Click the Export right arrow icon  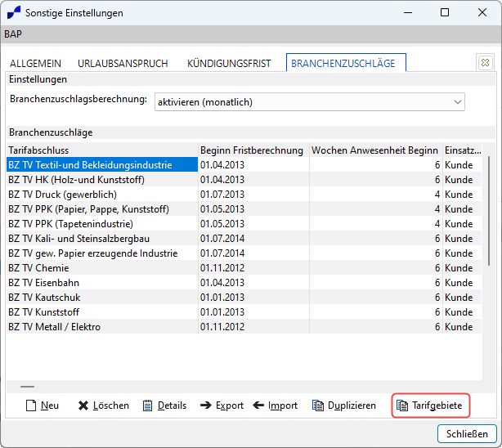click(x=206, y=405)
